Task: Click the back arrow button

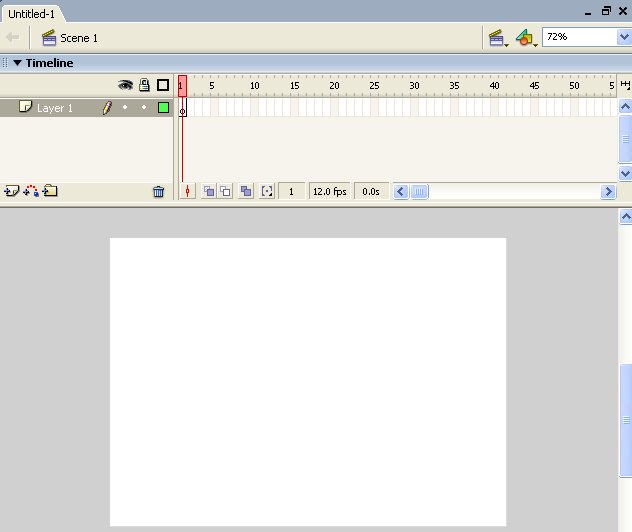Action: tap(12, 37)
